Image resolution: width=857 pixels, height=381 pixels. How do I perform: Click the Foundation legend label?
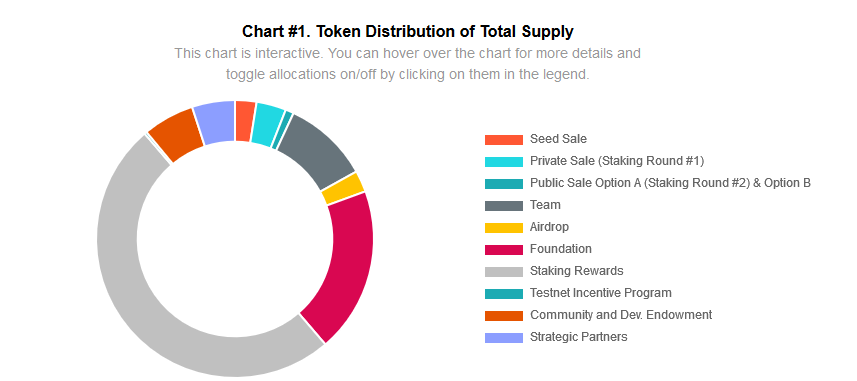coord(560,249)
